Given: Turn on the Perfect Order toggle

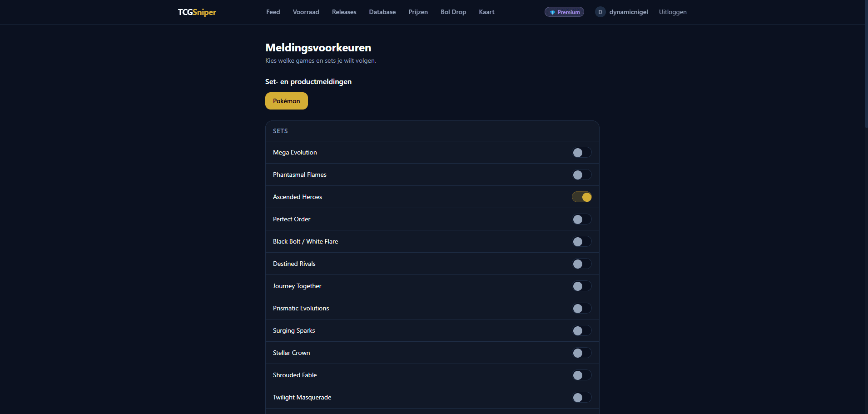Looking at the screenshot, I should (581, 219).
